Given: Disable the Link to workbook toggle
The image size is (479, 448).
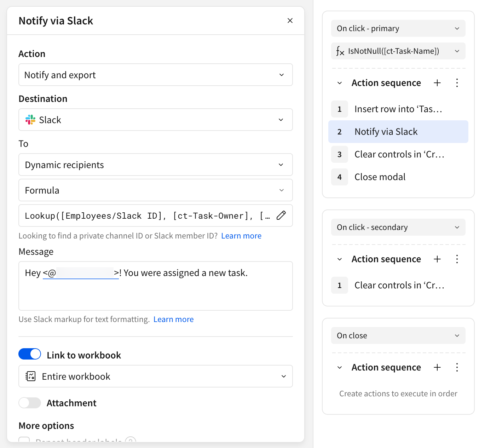Looking at the screenshot, I should (x=30, y=354).
